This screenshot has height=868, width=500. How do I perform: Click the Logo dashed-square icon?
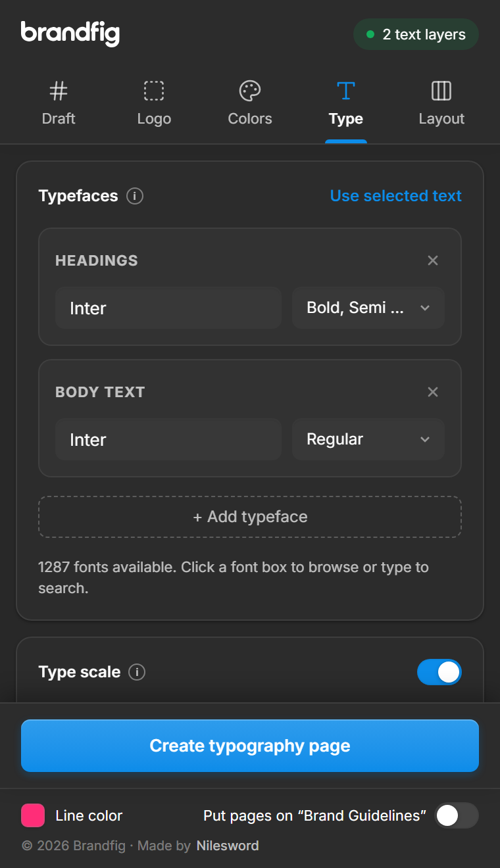[x=154, y=91]
